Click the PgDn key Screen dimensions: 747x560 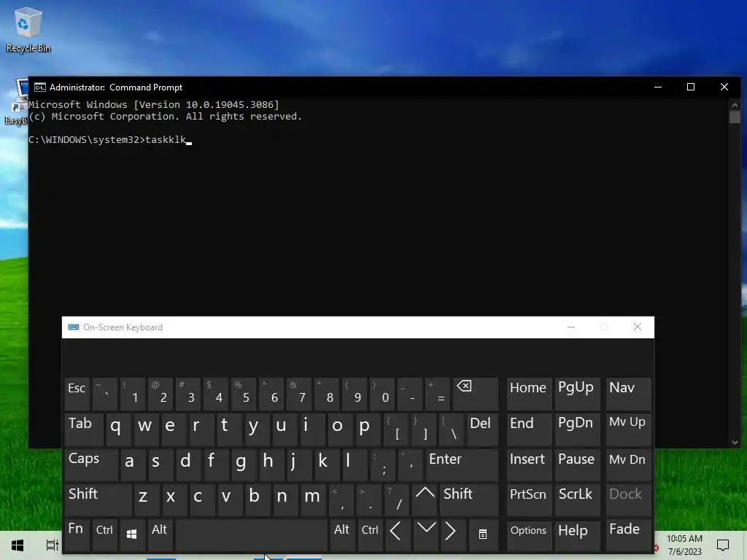pyautogui.click(x=578, y=429)
